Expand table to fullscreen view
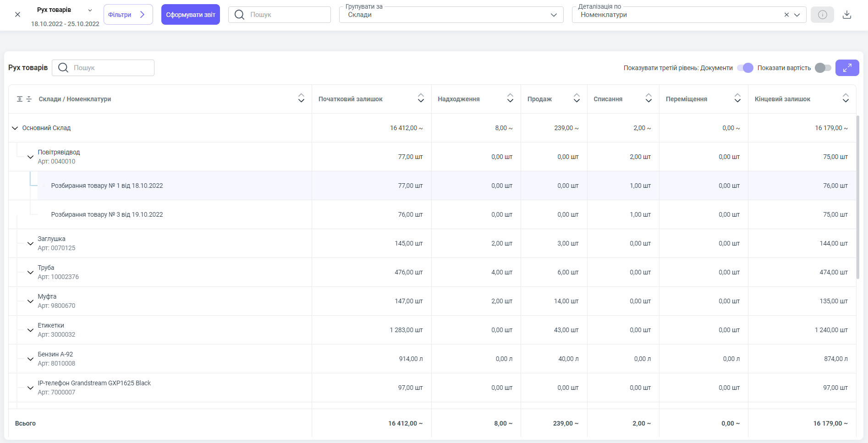 coord(847,68)
